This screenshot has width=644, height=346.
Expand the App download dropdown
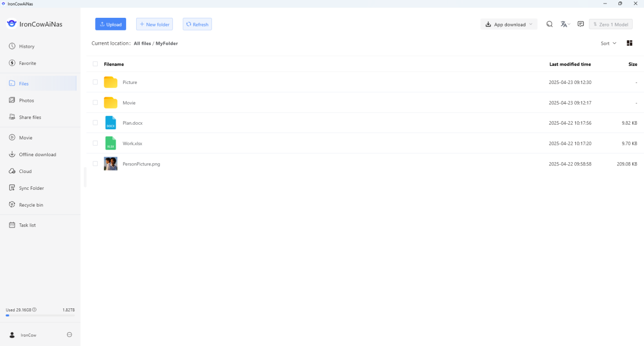click(509, 24)
